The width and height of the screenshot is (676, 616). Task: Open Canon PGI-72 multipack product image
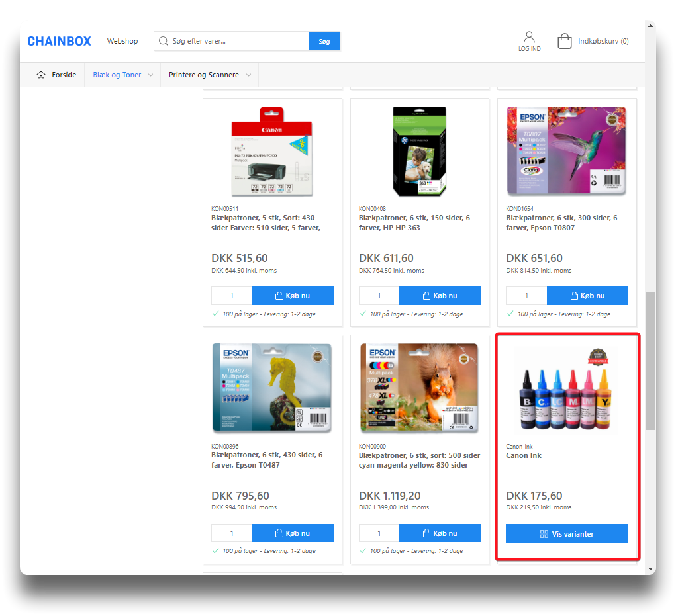click(272, 152)
